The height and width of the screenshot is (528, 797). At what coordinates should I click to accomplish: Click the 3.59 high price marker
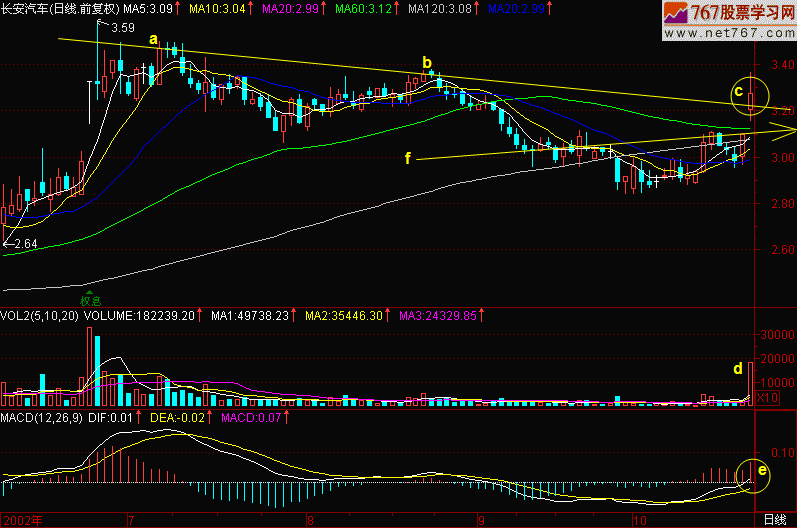point(122,28)
